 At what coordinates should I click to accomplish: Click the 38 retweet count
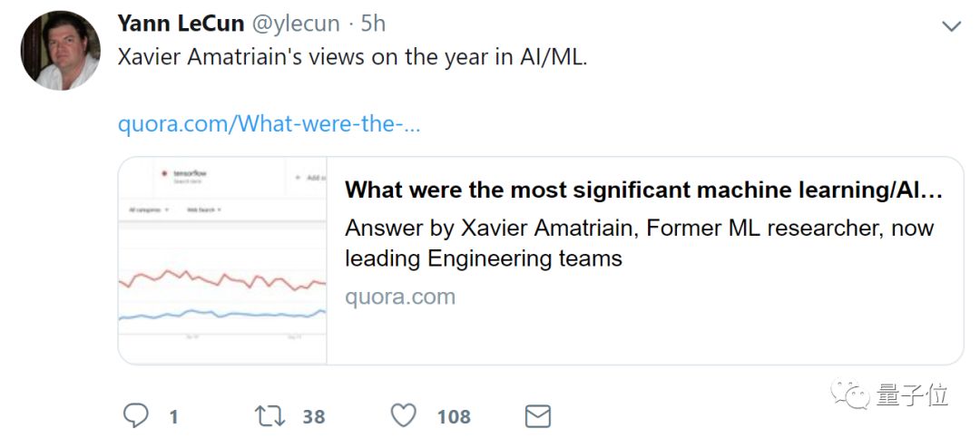314,417
